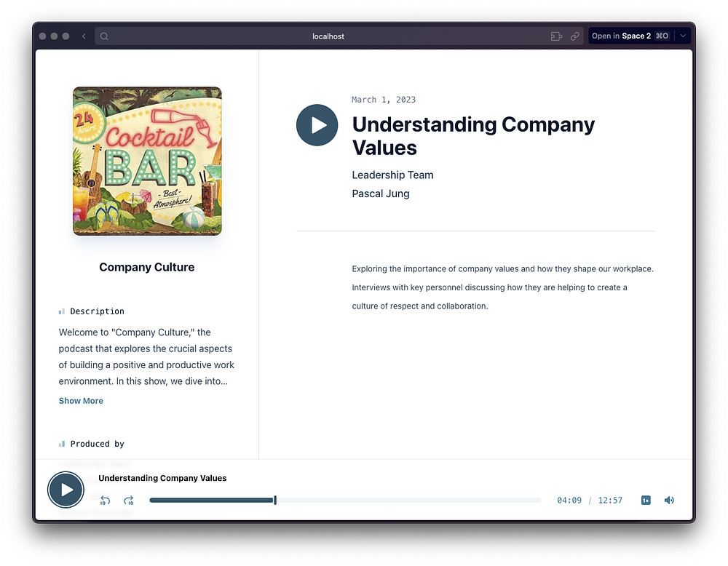Click the Produced by section heading
728x566 pixels.
(97, 444)
